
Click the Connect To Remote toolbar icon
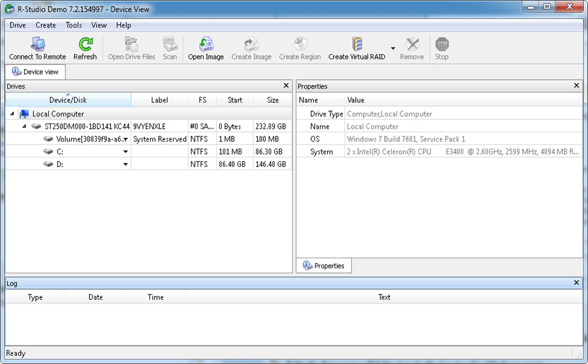[x=38, y=44]
